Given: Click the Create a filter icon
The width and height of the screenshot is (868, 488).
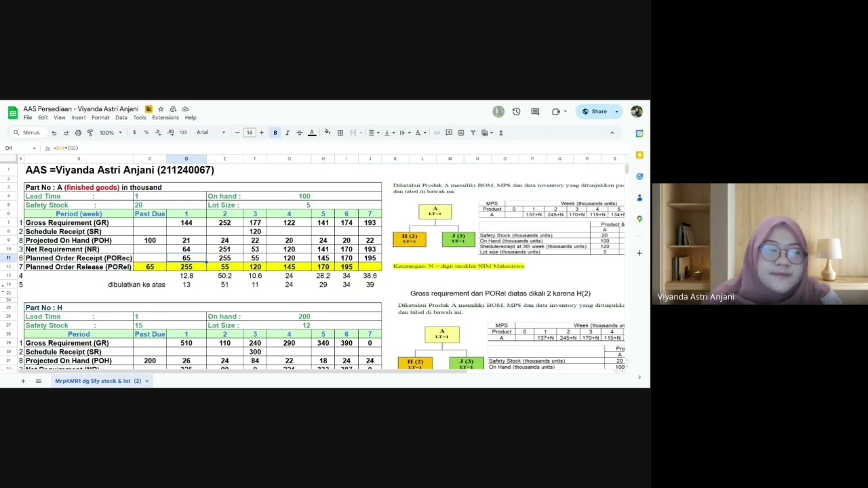Looking at the screenshot, I should (473, 133).
